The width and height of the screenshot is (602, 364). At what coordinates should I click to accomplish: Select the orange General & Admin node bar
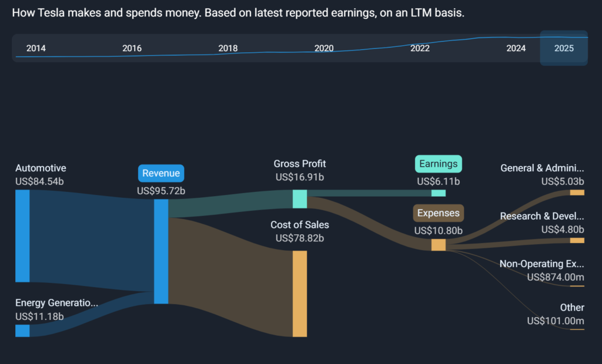pos(577,193)
